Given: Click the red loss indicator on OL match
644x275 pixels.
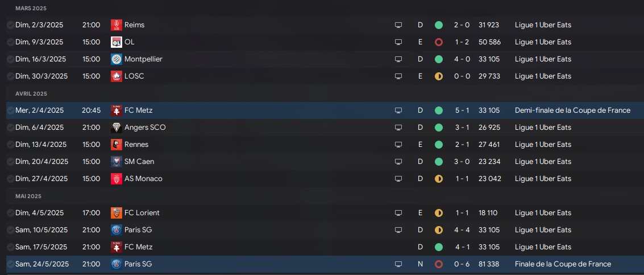Looking at the screenshot, I should tap(439, 42).
